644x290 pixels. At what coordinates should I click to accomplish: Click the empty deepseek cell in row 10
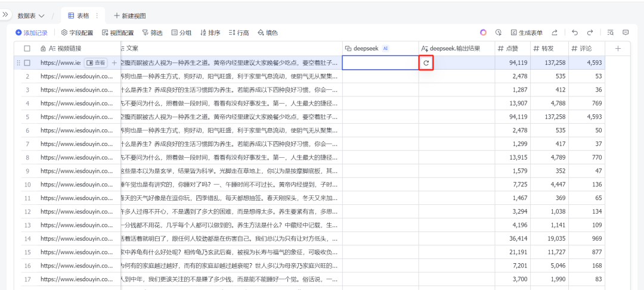(380, 185)
